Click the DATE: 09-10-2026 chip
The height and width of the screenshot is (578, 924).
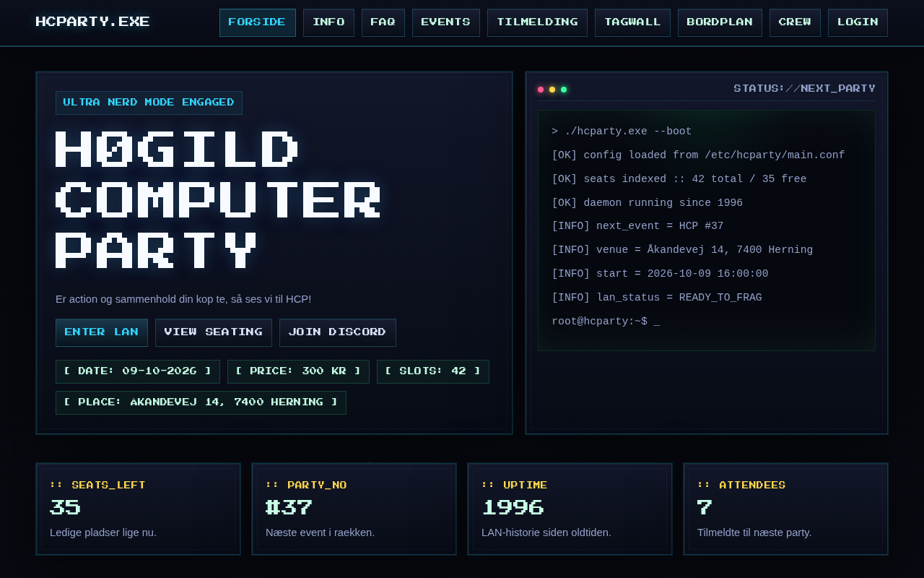[138, 371]
